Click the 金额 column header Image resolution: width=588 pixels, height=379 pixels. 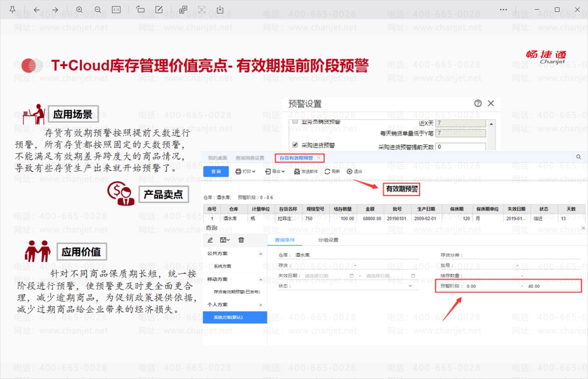(370, 209)
